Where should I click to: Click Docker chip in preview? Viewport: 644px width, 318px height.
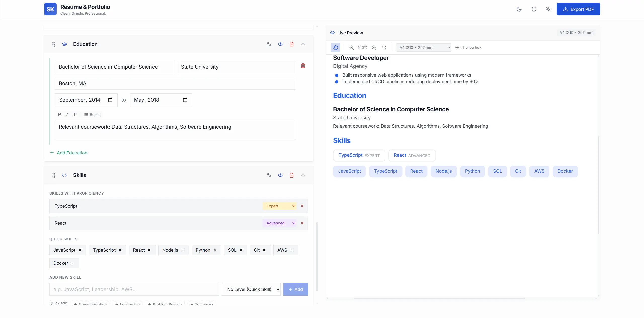coord(565,171)
